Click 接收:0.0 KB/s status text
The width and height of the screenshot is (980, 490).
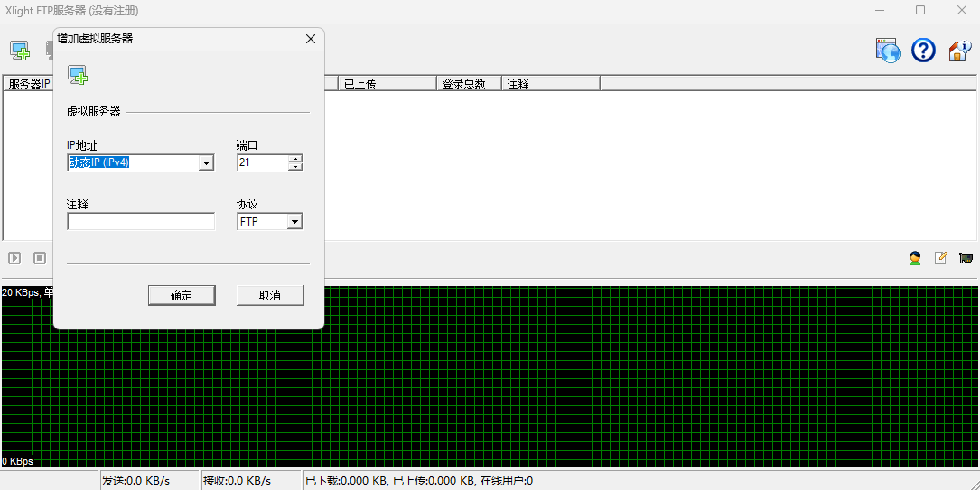237,481
